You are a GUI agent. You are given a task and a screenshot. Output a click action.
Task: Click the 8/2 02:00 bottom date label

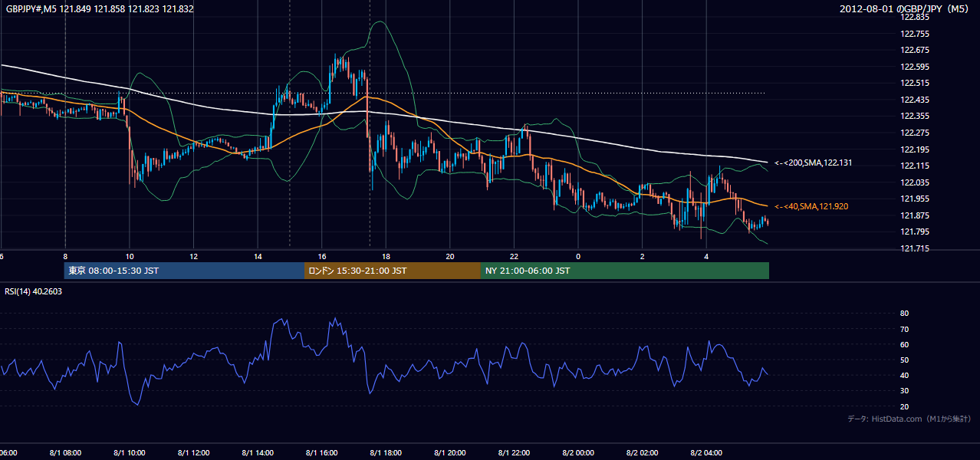pos(642,453)
